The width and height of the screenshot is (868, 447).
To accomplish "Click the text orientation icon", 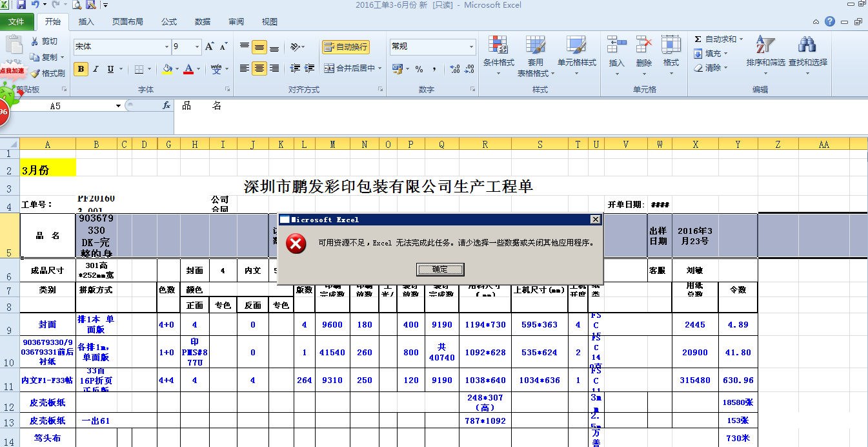I will tap(296, 47).
